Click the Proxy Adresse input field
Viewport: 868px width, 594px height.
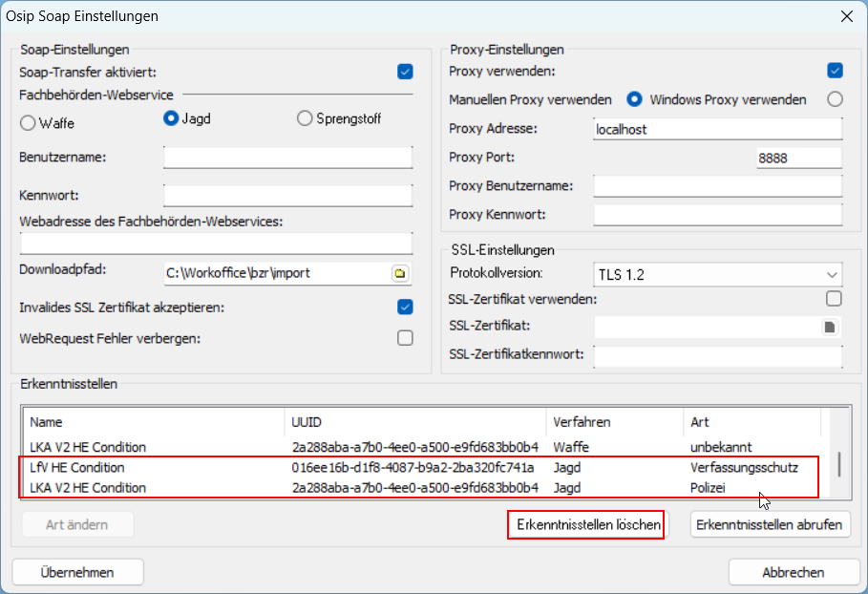tap(717, 129)
